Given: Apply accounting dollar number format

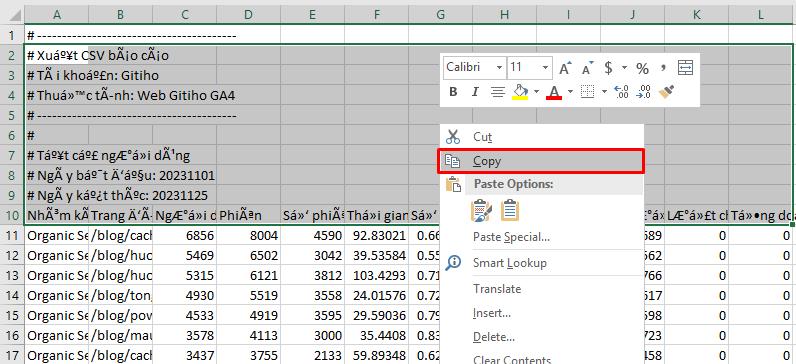Looking at the screenshot, I should (x=608, y=68).
